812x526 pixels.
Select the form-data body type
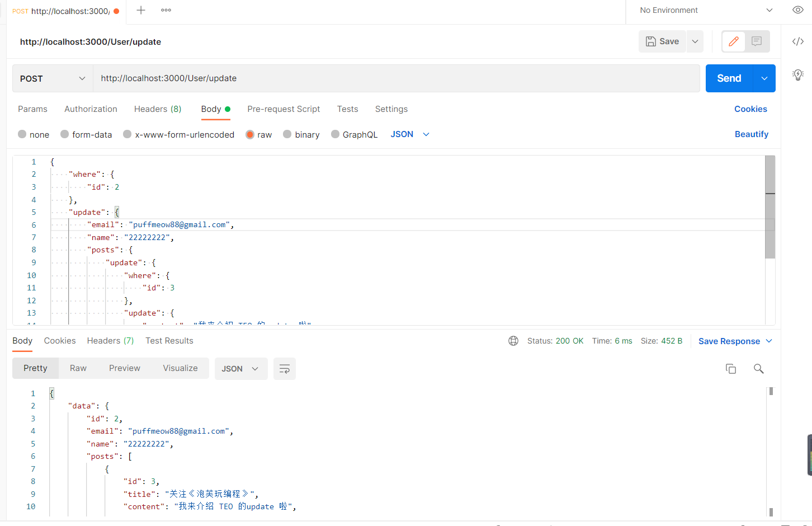[86, 134]
